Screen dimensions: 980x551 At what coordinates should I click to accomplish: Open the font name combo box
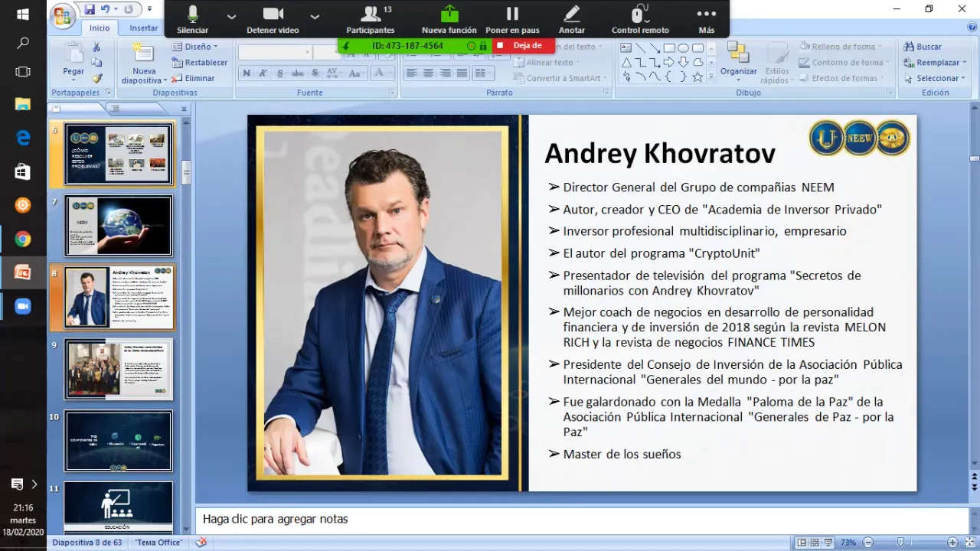click(275, 52)
